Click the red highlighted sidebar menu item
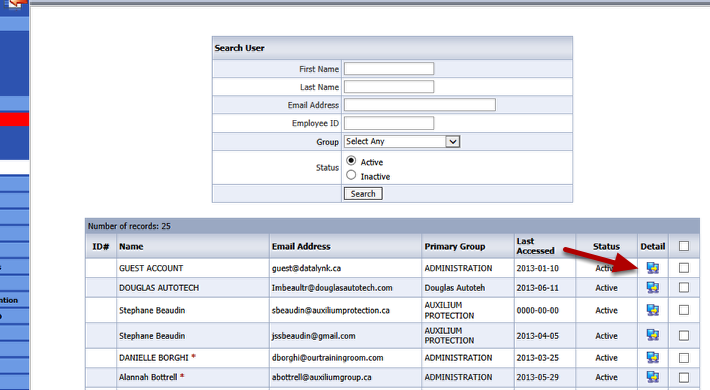The width and height of the screenshot is (710, 390). click(14, 119)
